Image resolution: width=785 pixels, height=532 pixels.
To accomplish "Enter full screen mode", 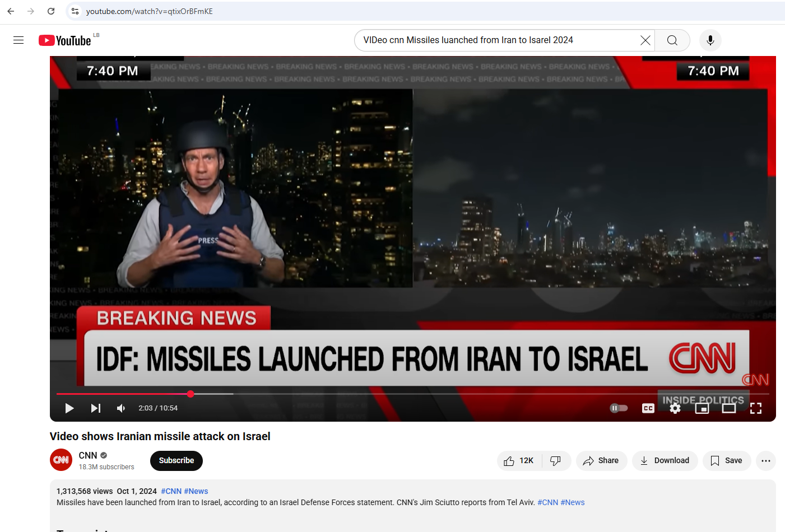I will pos(756,408).
